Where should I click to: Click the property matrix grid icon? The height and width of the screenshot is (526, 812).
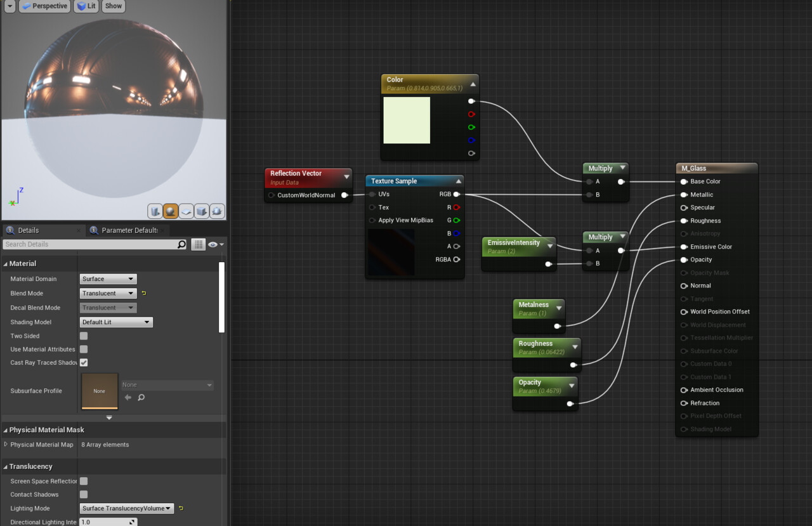(199, 244)
